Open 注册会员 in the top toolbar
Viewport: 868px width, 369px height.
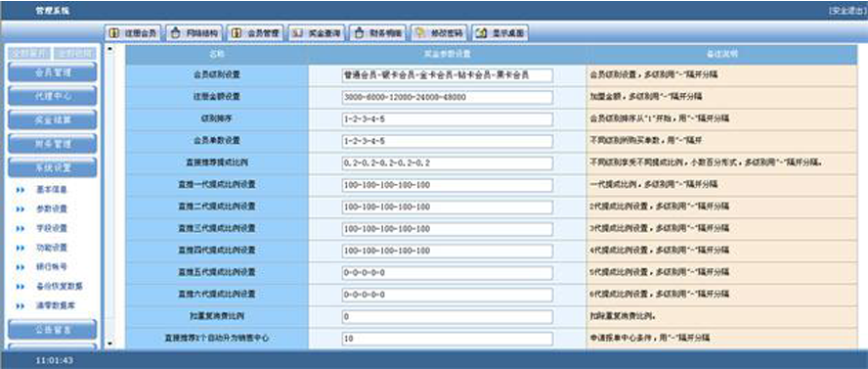tap(133, 33)
